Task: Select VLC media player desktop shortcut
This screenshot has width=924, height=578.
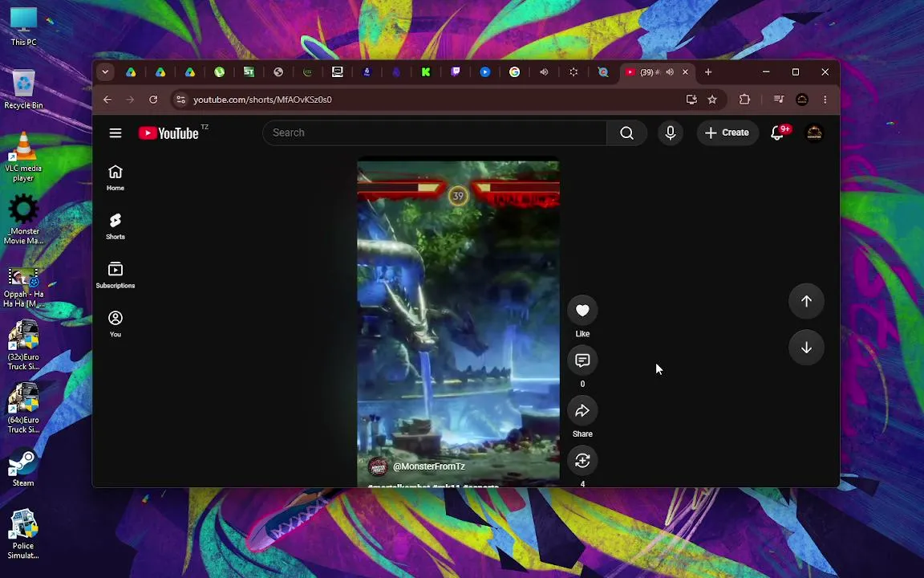Action: click(23, 157)
